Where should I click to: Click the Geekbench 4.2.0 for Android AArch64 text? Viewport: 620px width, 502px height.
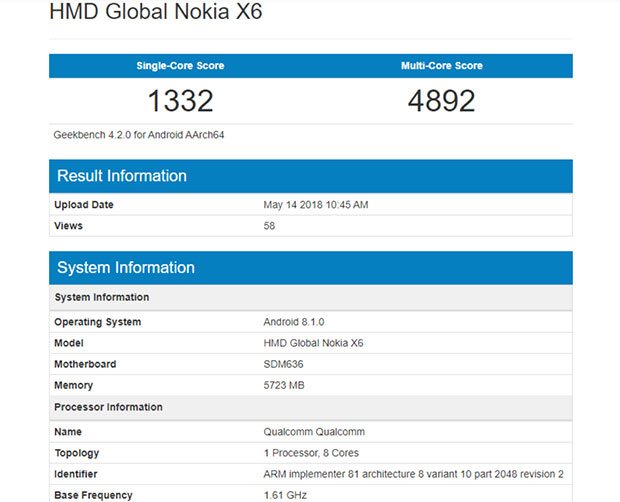[x=145, y=134]
